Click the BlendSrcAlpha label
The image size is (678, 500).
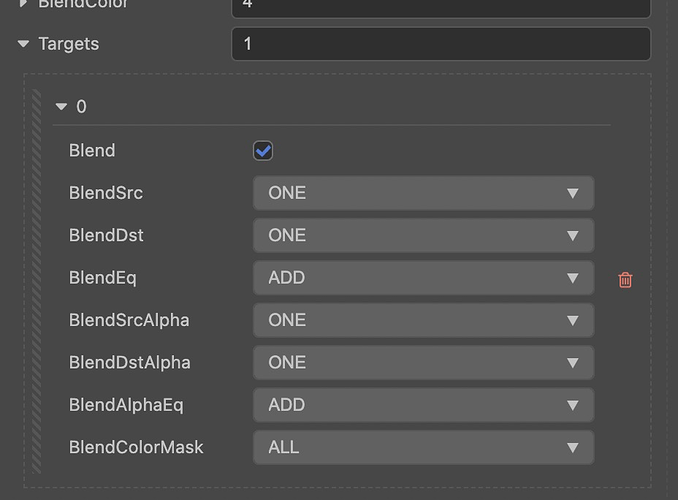pyautogui.click(x=129, y=320)
